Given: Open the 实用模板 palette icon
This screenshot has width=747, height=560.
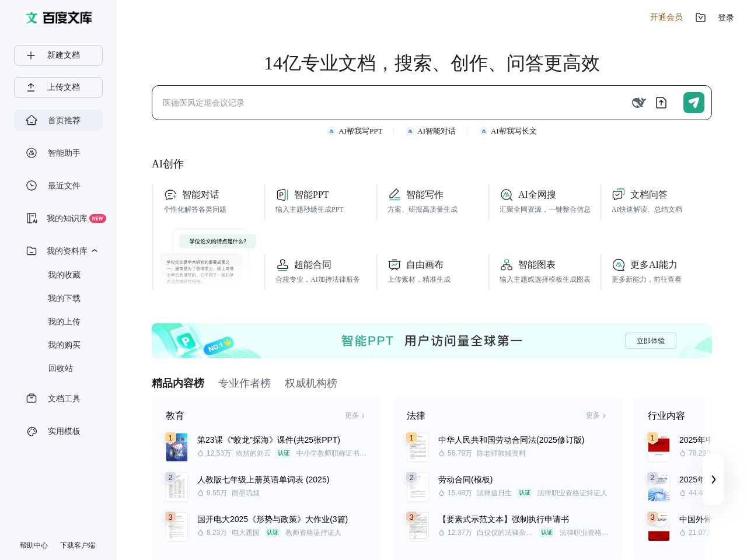Looking at the screenshot, I should [x=32, y=431].
